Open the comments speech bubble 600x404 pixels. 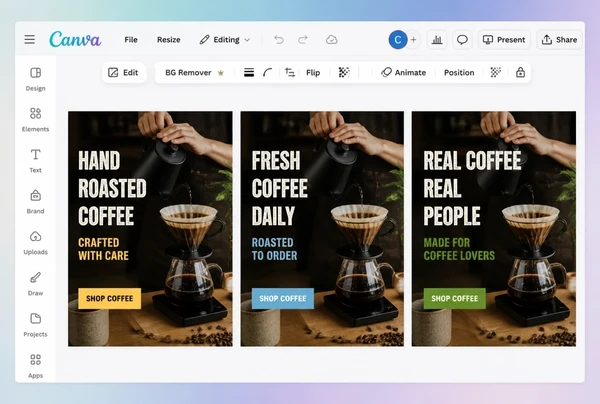coord(462,40)
